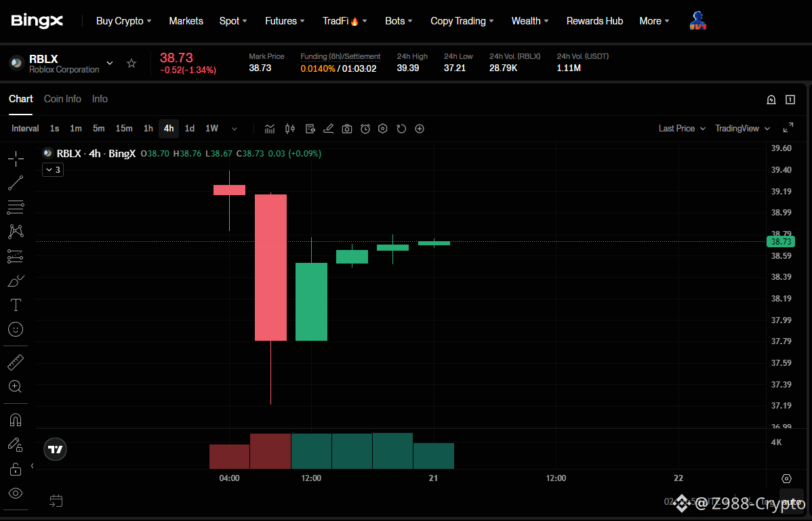The width and height of the screenshot is (812, 521).
Task: Click the refresh chart icon
Action: 401,129
